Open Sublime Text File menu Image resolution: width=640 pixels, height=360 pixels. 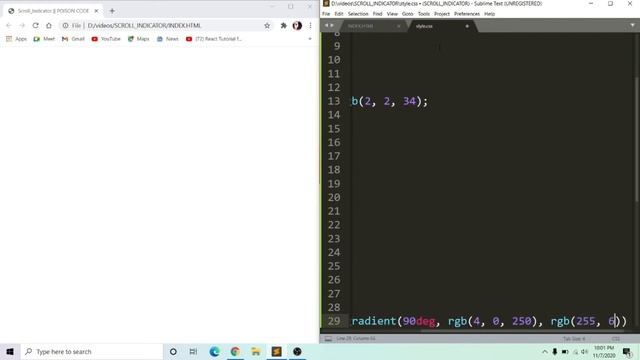click(x=326, y=14)
